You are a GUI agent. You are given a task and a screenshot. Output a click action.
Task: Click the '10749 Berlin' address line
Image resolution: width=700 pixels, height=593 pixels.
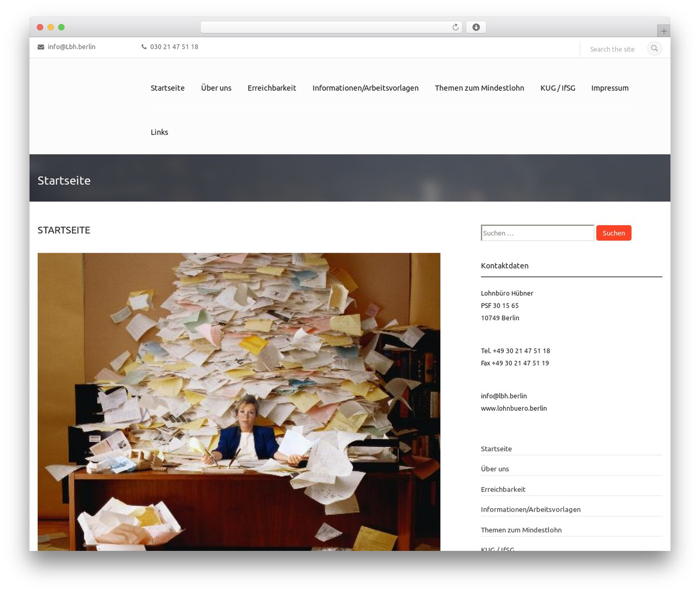(x=500, y=318)
